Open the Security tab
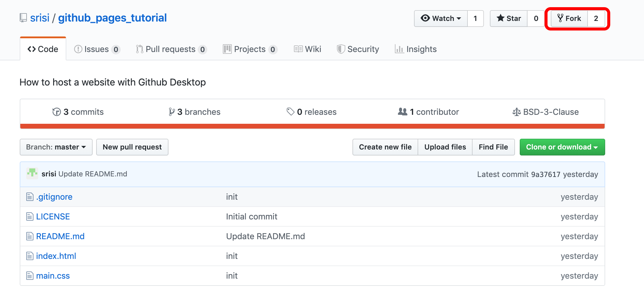644x290 pixels. coord(358,49)
